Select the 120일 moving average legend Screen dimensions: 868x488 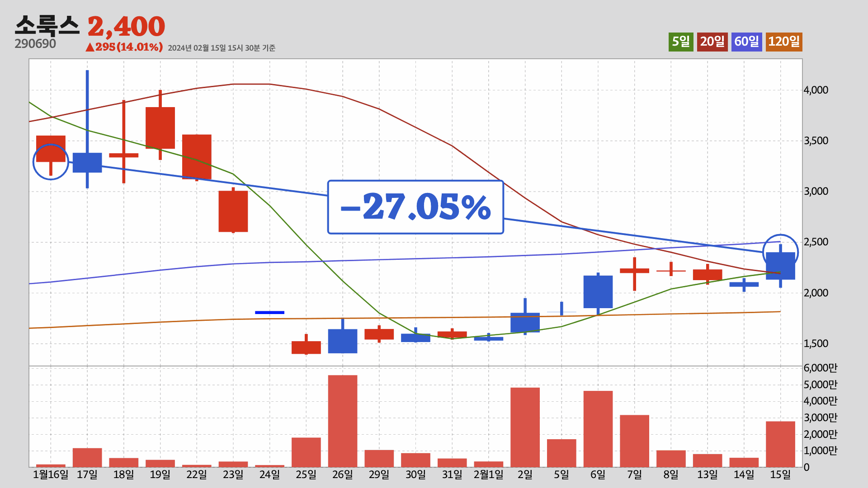point(784,42)
